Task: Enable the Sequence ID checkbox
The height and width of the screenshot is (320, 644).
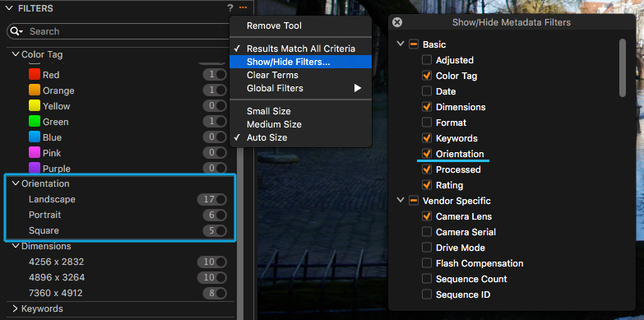Action: click(x=427, y=294)
